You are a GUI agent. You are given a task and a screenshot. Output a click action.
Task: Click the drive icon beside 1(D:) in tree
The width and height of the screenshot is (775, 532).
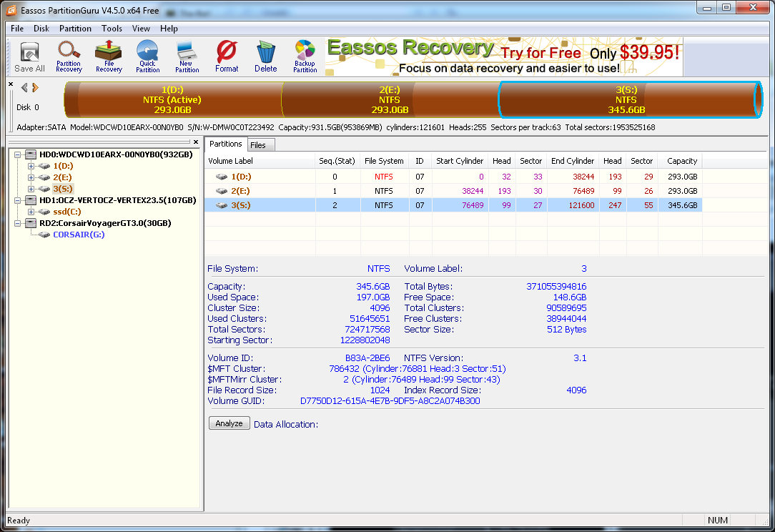44,166
